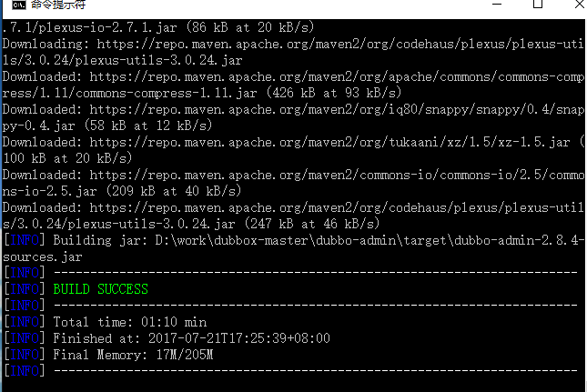Close the command prompt window
587x392 pixels.
tap(580, 5)
